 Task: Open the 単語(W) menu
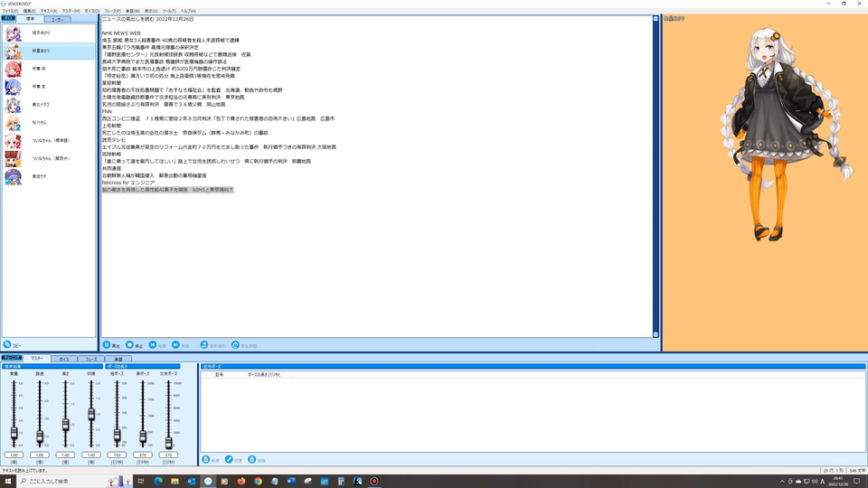point(133,11)
